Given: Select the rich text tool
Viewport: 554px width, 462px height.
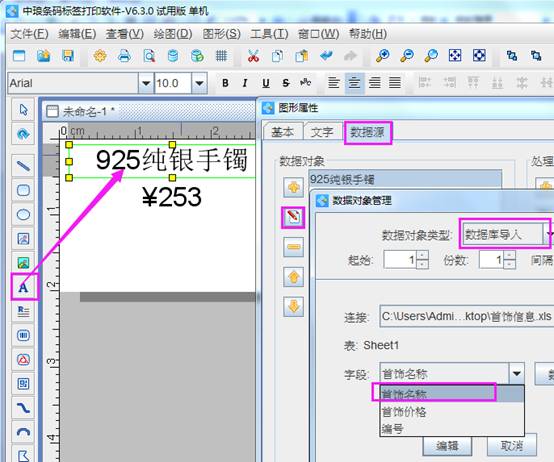Looking at the screenshot, I should (23, 311).
